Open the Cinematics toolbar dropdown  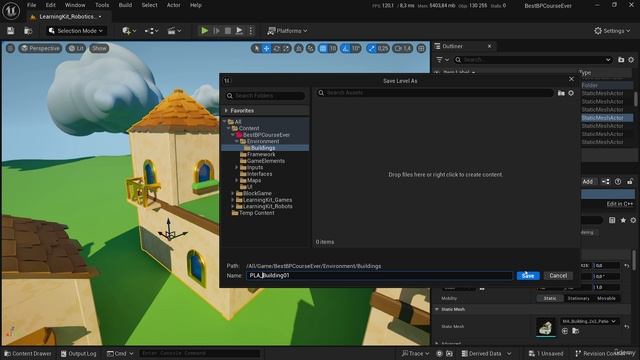click(x=174, y=31)
